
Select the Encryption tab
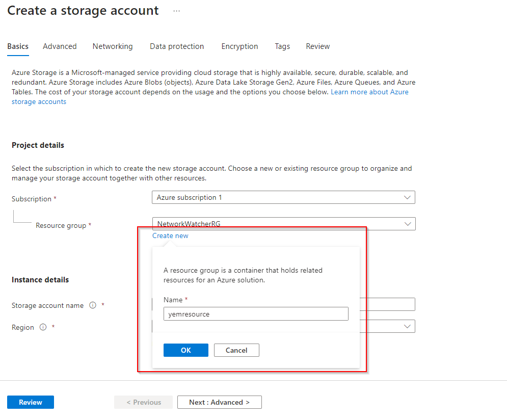click(239, 46)
